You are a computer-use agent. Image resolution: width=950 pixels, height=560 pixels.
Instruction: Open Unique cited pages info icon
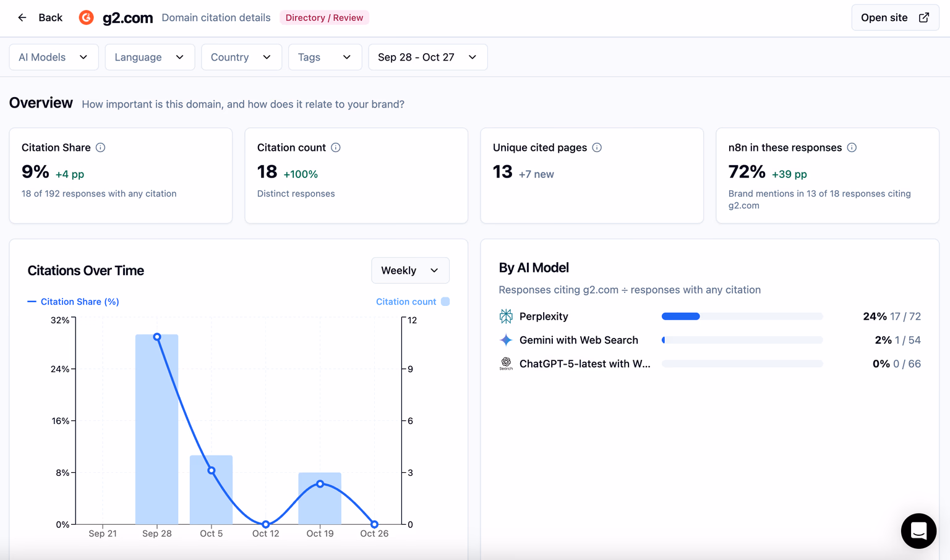[x=597, y=147]
